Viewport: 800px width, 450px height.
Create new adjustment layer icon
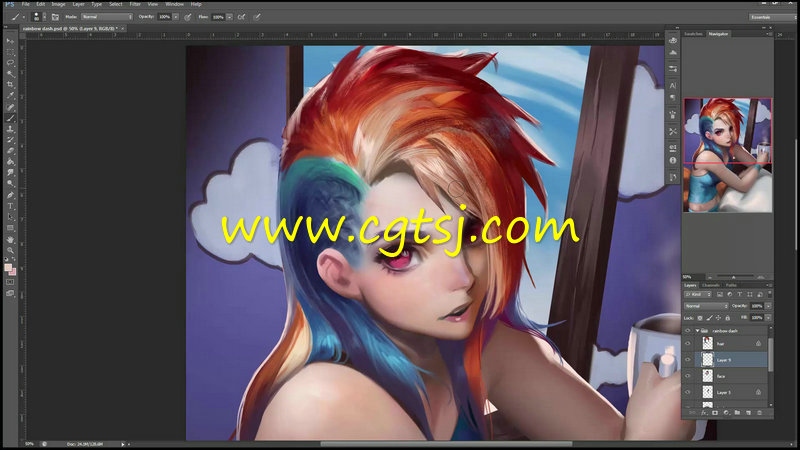point(726,413)
